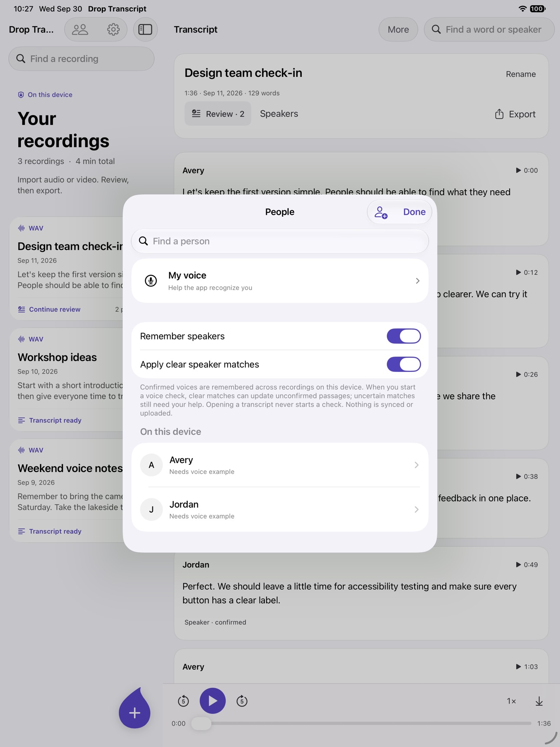This screenshot has height=747, width=560.
Task: Play passage from 0:49
Action: click(526, 565)
